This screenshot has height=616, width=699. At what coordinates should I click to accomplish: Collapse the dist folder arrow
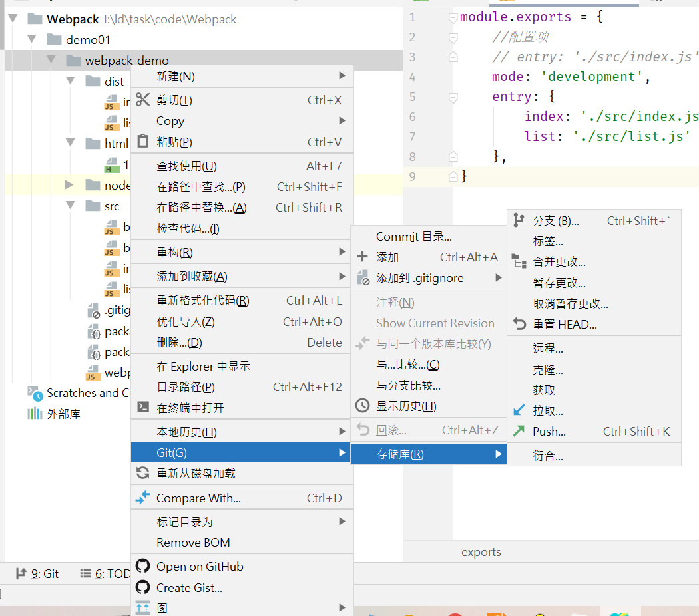(x=71, y=80)
